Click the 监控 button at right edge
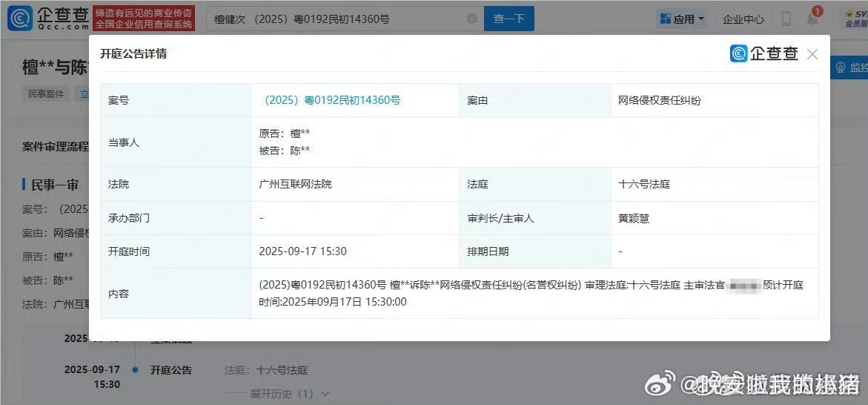The image size is (868, 405). tap(849, 67)
